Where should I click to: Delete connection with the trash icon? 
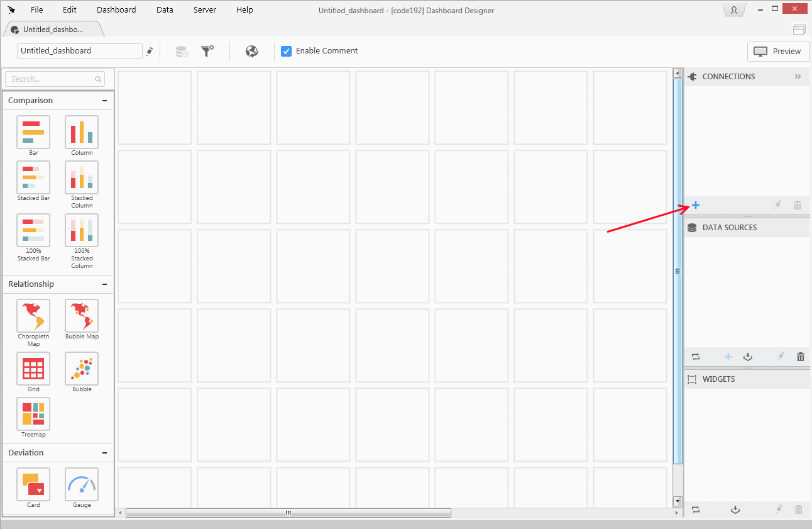798,205
